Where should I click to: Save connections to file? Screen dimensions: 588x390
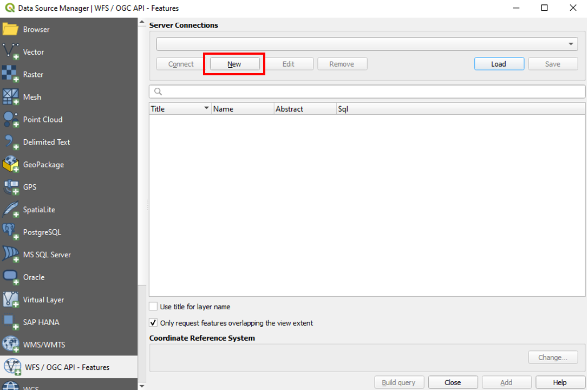tap(553, 64)
